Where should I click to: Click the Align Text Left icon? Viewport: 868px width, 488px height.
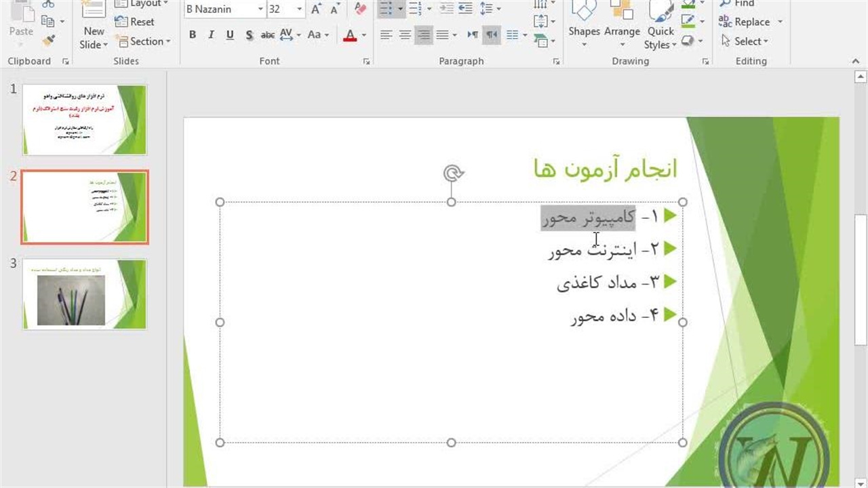pos(386,35)
